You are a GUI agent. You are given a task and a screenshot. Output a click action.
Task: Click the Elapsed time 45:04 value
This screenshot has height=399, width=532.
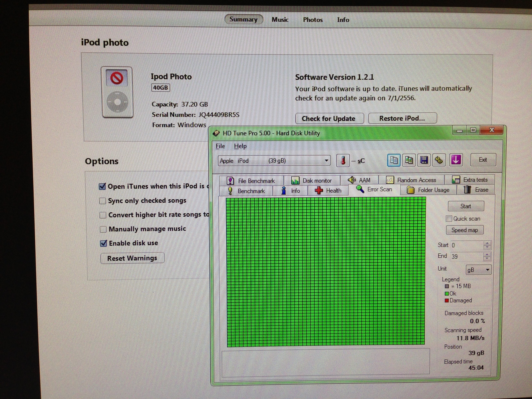tap(476, 368)
